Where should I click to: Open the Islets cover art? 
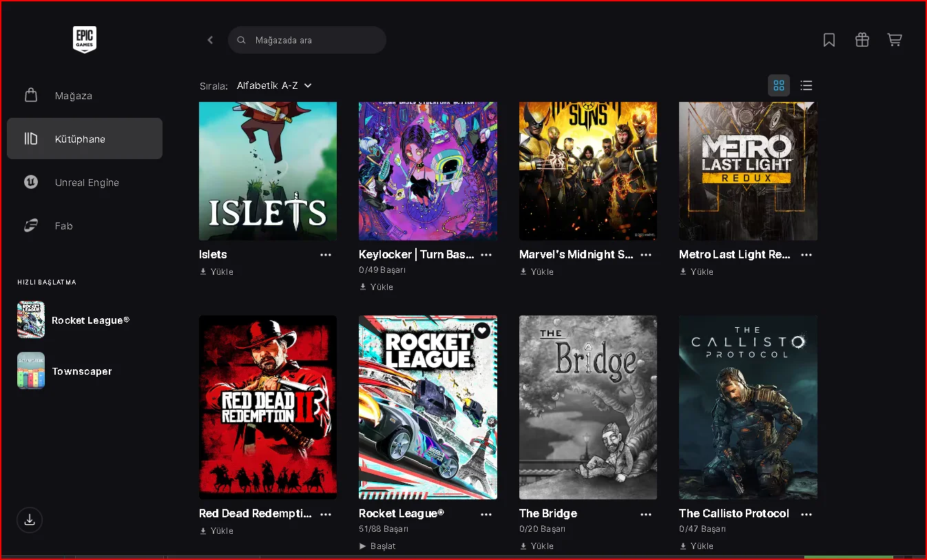pyautogui.click(x=268, y=171)
